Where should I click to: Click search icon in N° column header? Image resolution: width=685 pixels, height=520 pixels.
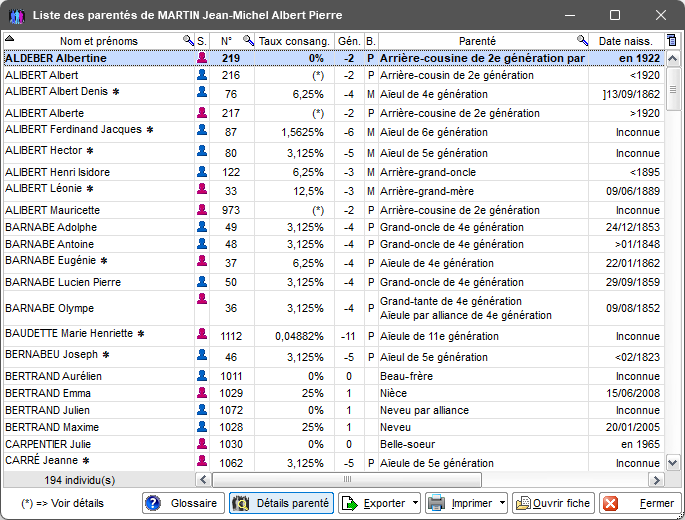(x=248, y=41)
